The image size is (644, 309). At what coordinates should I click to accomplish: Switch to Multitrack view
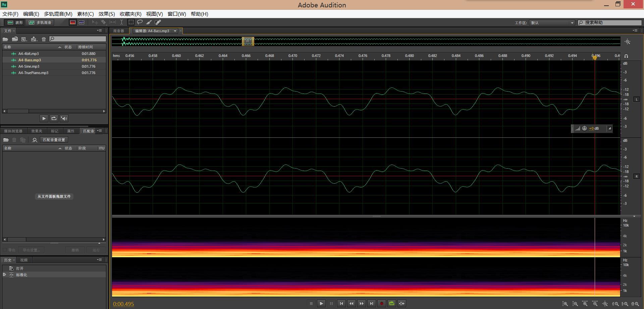point(40,22)
